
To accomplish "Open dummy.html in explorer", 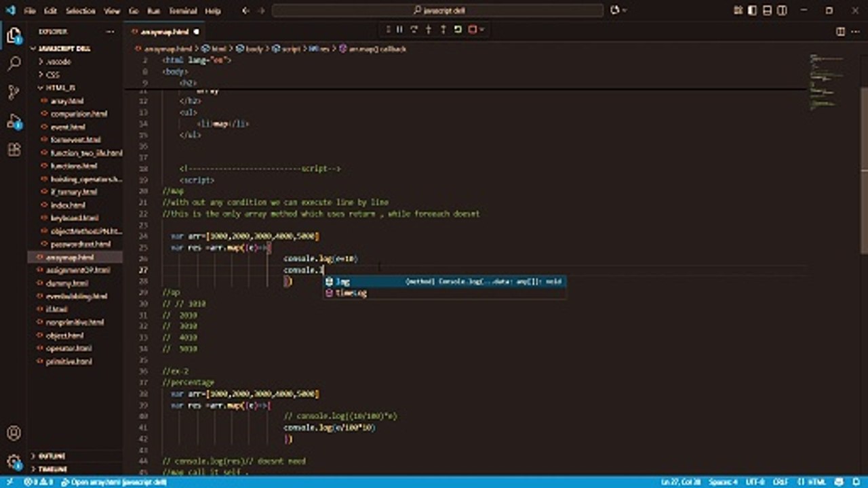I will (x=67, y=283).
